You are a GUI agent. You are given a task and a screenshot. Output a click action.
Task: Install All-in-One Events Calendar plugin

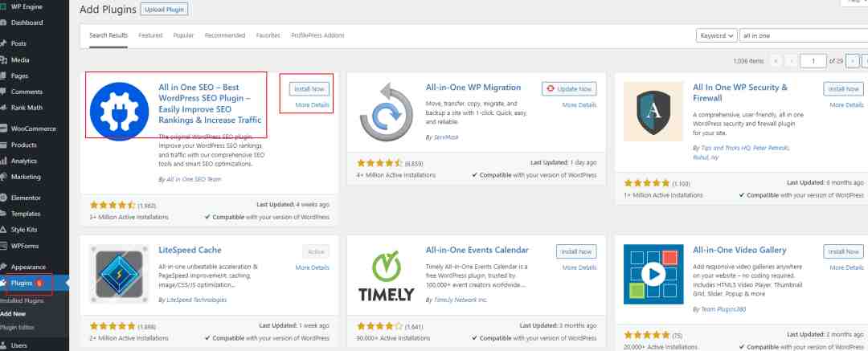[x=576, y=251]
